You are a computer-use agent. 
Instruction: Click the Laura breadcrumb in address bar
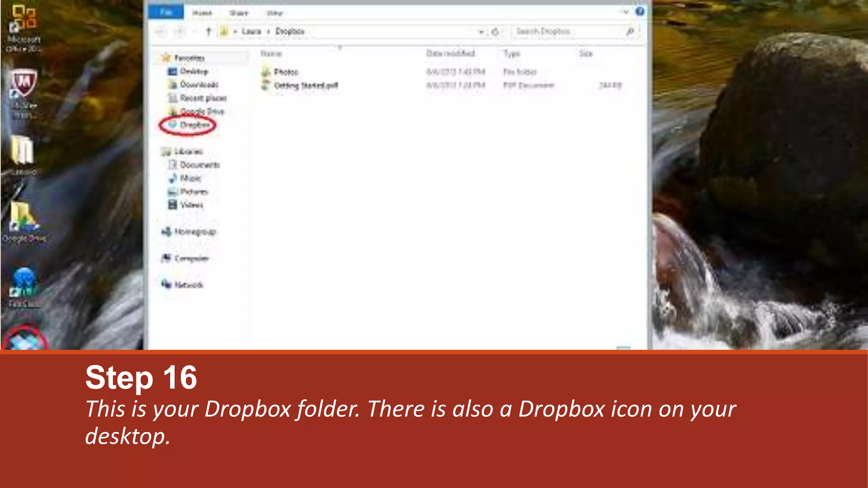coord(251,31)
